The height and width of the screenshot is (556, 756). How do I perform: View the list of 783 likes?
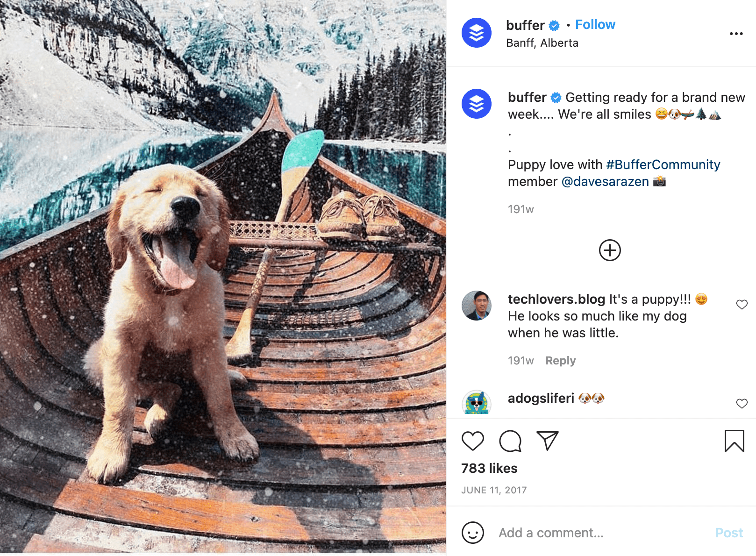(489, 468)
